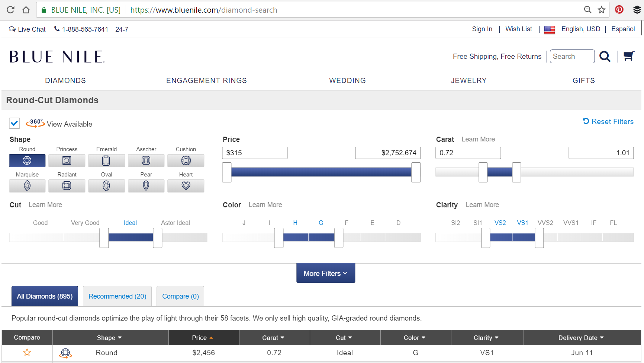Screen dimensions: 644x363
Task: Click the carat slider minimum handle
Action: click(x=483, y=172)
